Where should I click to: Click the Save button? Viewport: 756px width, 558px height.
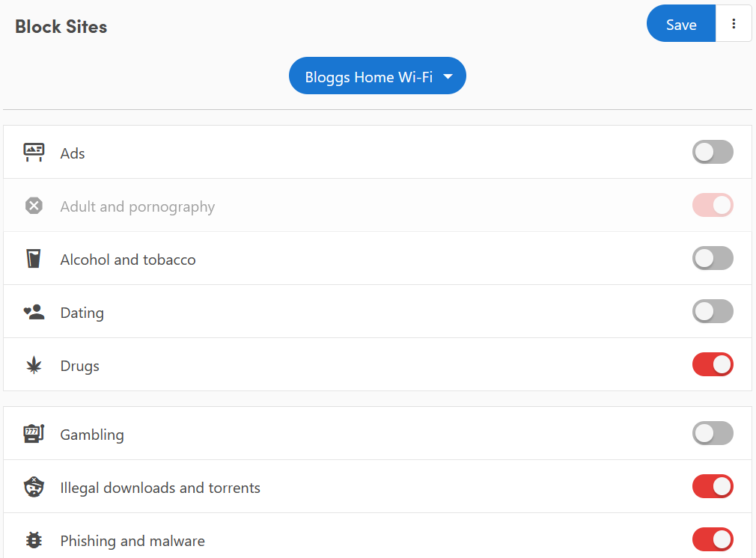[x=681, y=24]
